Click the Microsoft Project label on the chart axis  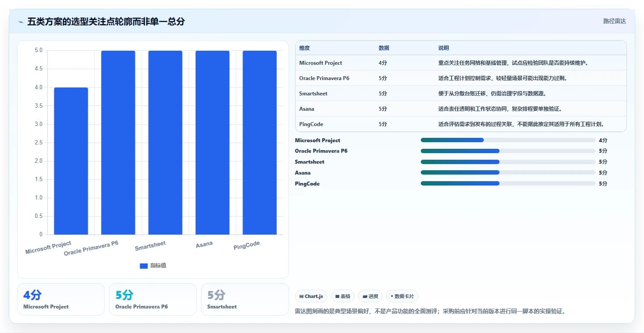(48, 248)
